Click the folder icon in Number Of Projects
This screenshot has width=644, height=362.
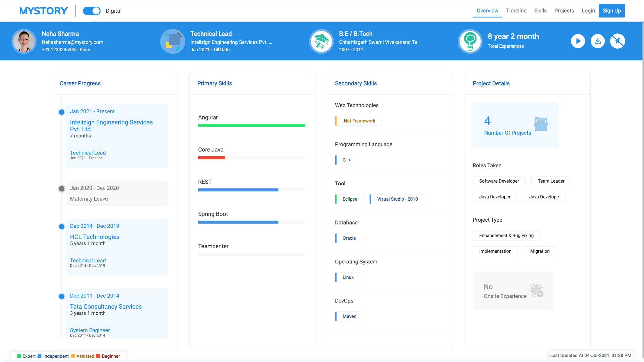point(541,124)
